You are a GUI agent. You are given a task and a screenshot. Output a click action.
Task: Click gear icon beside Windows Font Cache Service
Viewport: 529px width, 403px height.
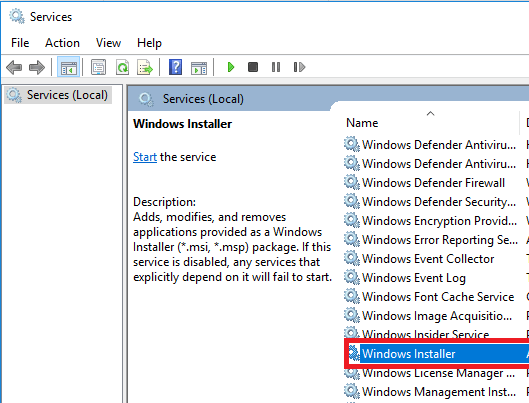point(352,296)
